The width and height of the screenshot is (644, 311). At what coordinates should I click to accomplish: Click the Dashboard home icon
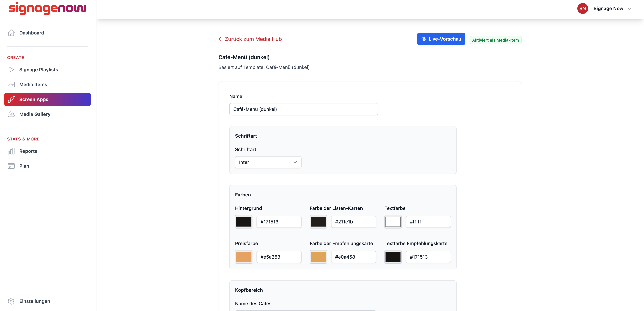pos(11,33)
